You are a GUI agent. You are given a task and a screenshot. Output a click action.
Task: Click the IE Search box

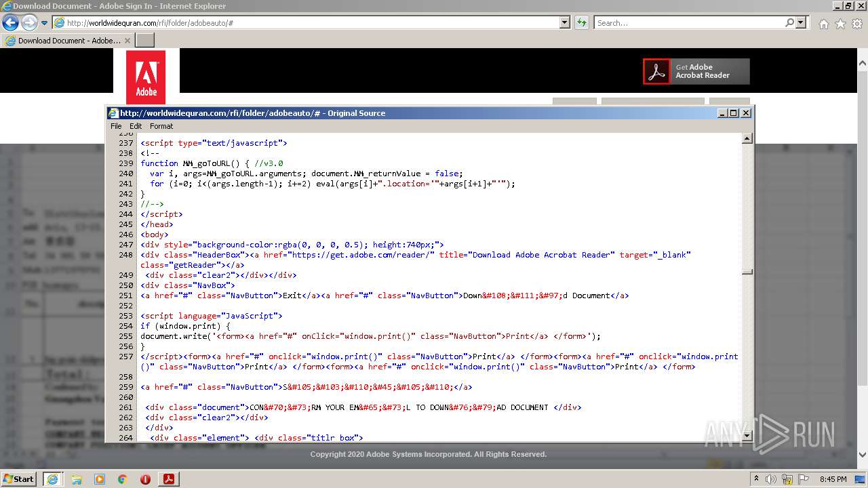(690, 22)
